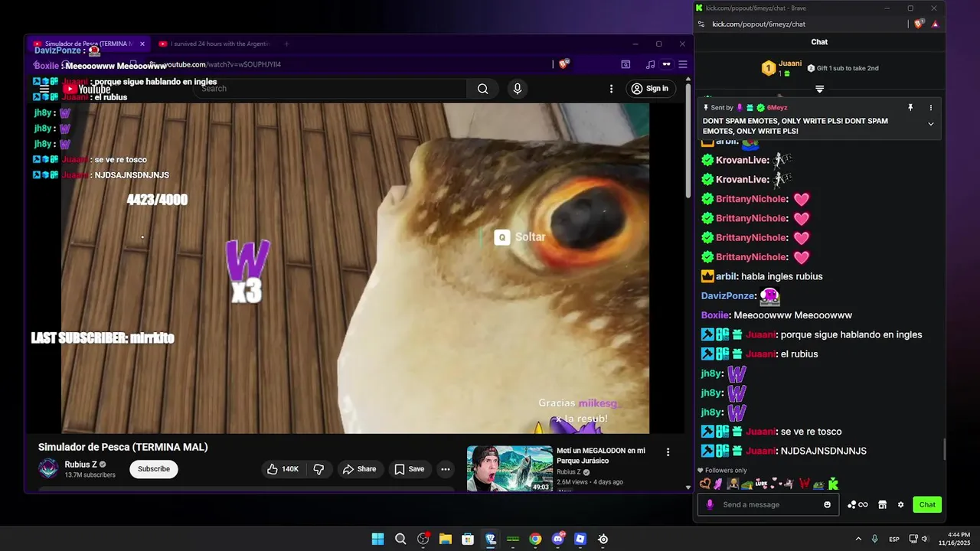Unpin the pinned chat message
980x551 pixels.
coord(910,108)
